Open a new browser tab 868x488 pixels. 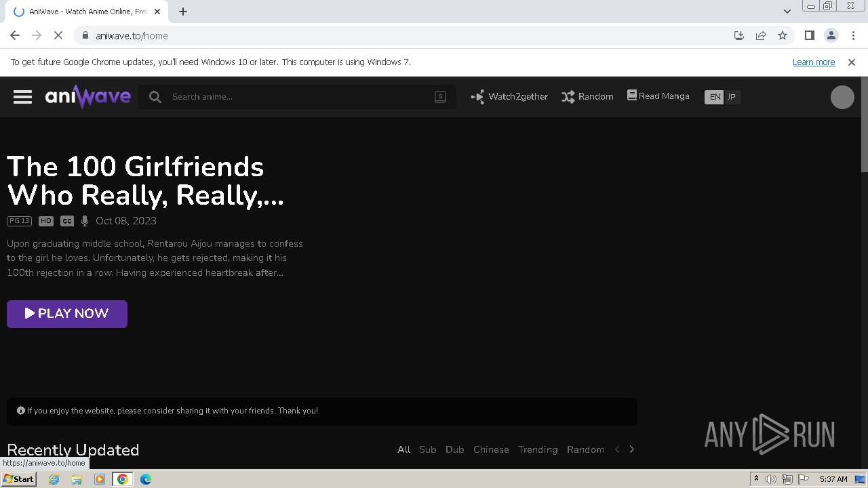coord(183,12)
